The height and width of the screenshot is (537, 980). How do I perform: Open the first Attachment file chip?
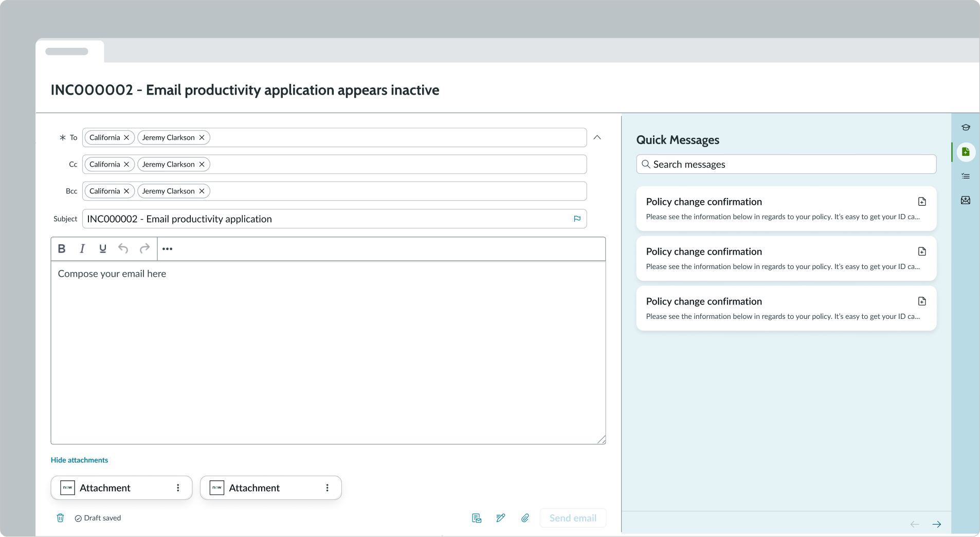coord(121,488)
